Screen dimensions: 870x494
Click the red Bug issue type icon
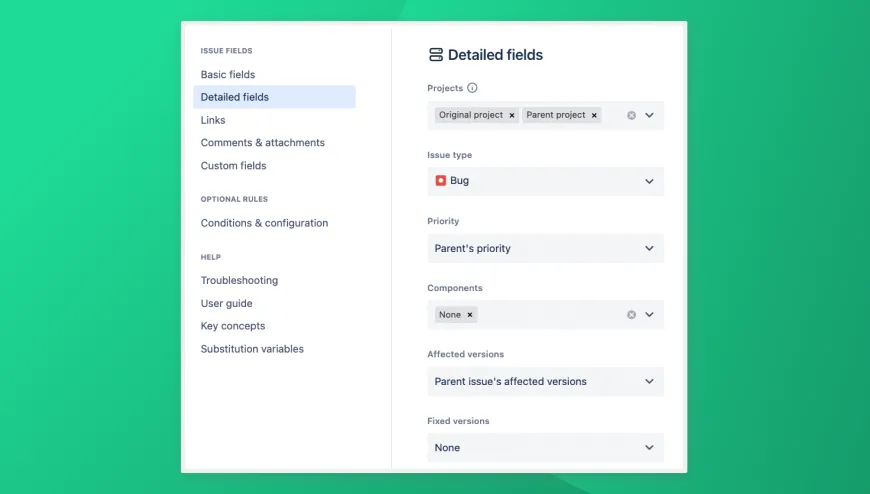point(441,181)
